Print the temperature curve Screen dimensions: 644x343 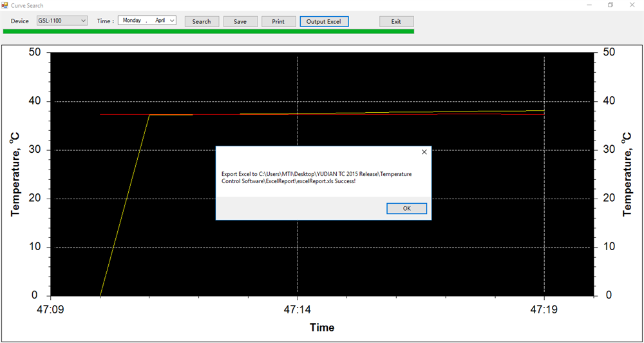[278, 21]
